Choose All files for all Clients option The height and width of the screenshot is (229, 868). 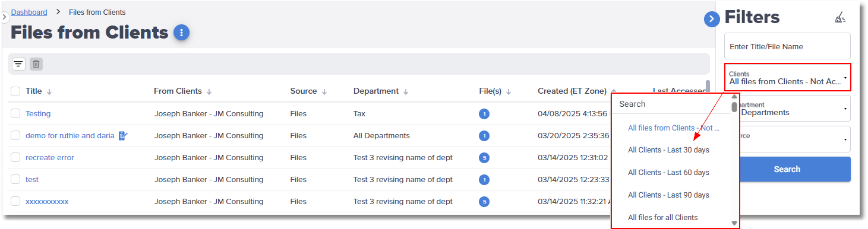[663, 218]
